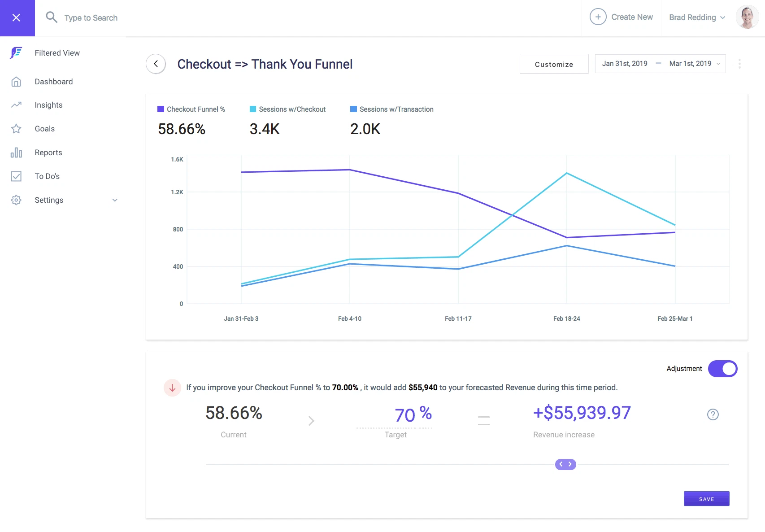Click the Customize button
Screen dimensions: 765x532
(x=554, y=64)
